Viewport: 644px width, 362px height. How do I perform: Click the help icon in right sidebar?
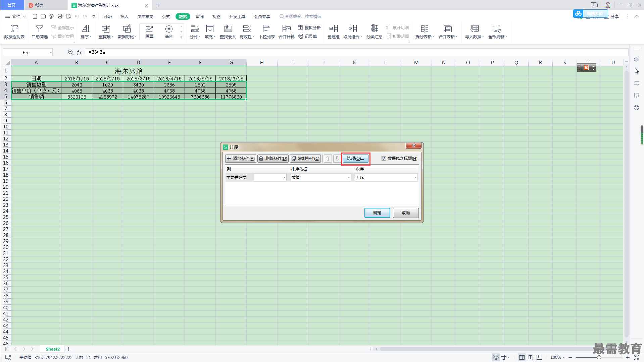(636, 107)
